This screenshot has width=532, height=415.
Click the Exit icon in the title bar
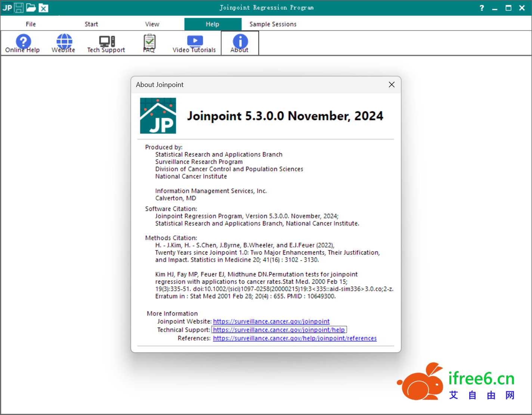point(43,7)
